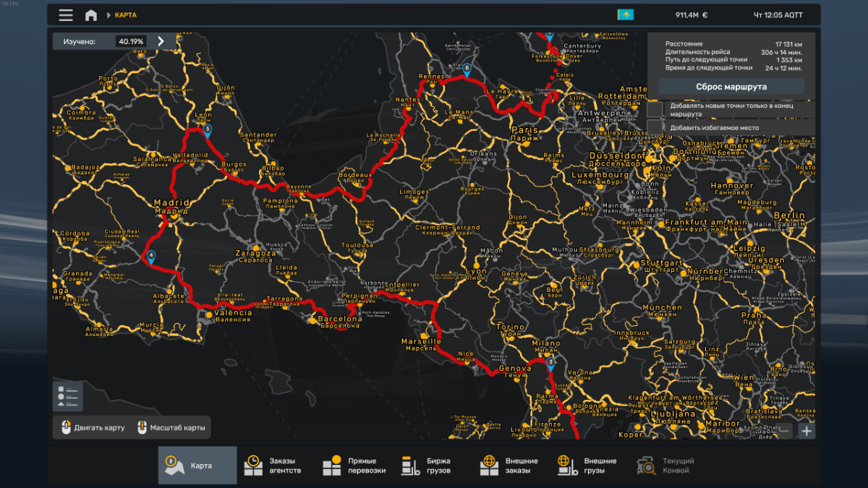Click the Сброс маршрута button
868x488 pixels.
point(731,87)
